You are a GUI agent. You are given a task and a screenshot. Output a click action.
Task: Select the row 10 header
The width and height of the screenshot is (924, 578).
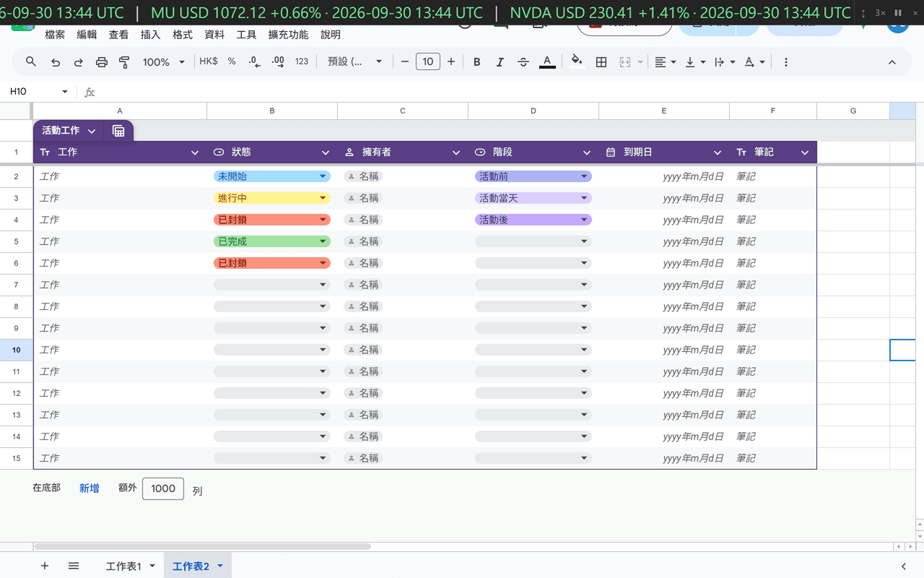pos(17,350)
